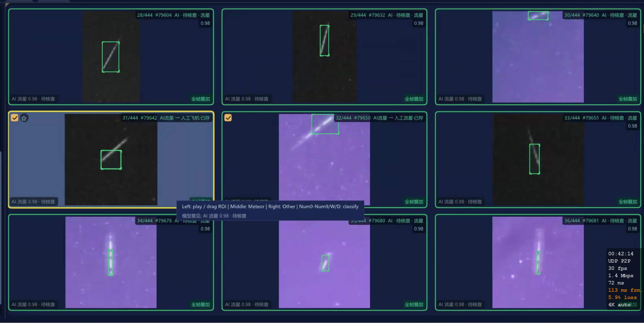Click AI 流星 0.98 status on card #79604
This screenshot has height=323, width=644.
[33, 99]
